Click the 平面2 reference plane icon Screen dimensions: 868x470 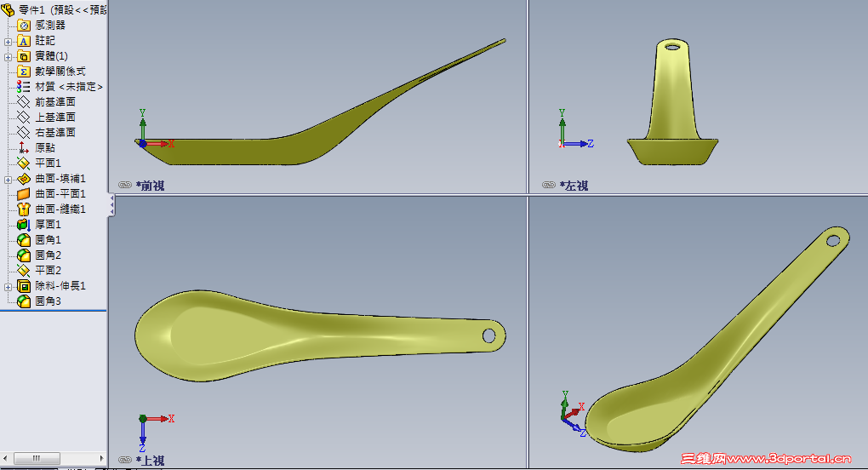point(23,270)
